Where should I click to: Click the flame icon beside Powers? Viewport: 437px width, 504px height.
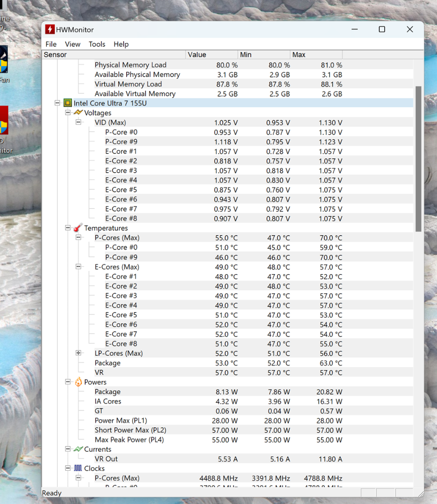(78, 382)
